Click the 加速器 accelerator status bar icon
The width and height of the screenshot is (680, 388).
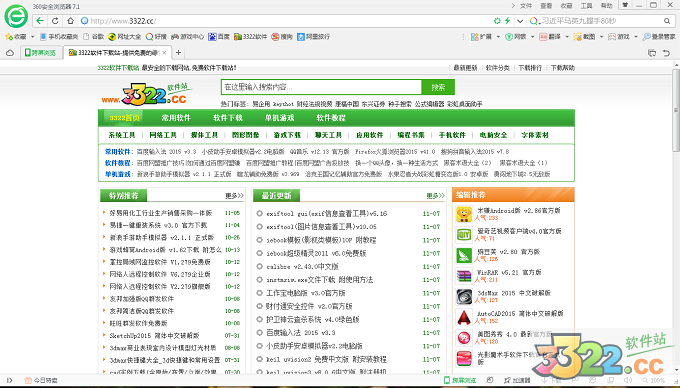click(517, 380)
